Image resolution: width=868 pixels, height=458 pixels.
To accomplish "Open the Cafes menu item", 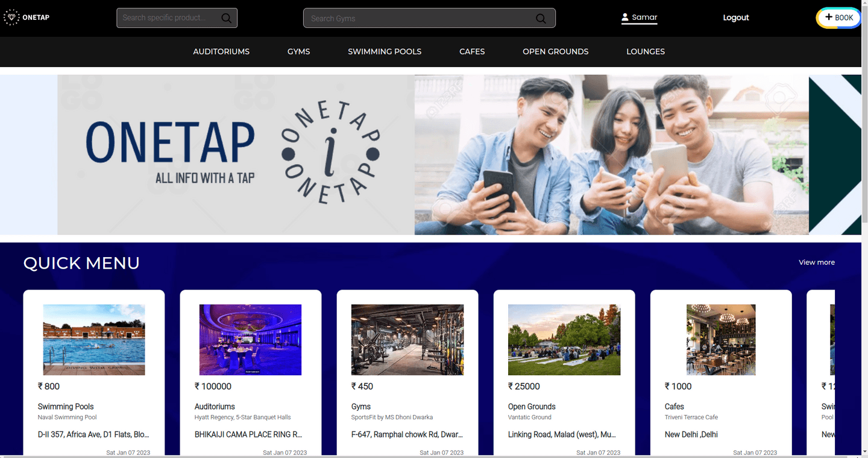I will tap(472, 51).
